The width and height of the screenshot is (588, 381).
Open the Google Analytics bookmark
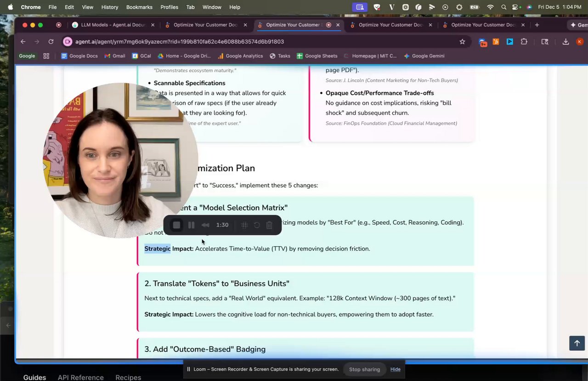(240, 56)
